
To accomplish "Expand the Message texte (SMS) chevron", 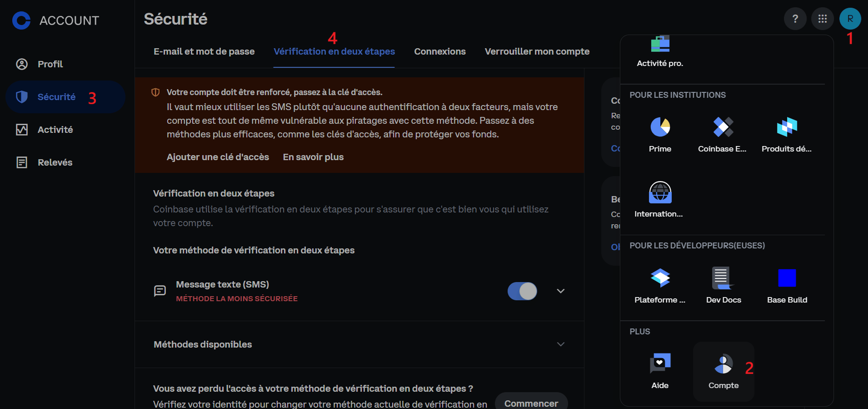I will 561,291.
